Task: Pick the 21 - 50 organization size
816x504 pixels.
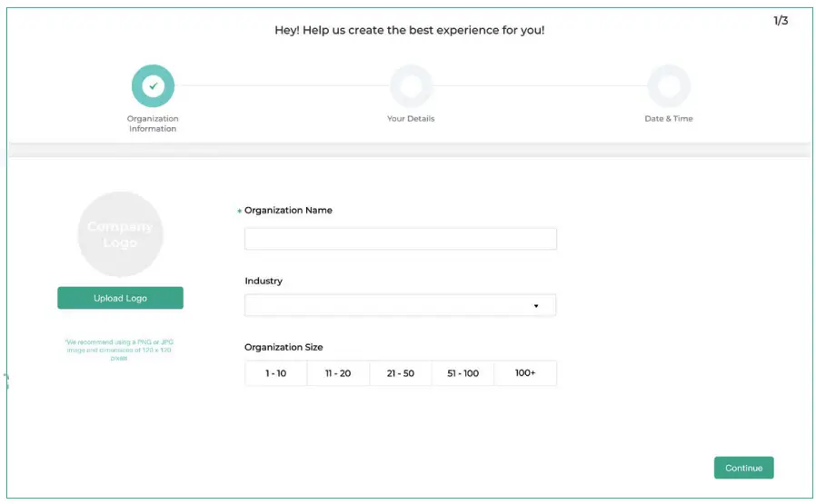Action: (x=401, y=373)
